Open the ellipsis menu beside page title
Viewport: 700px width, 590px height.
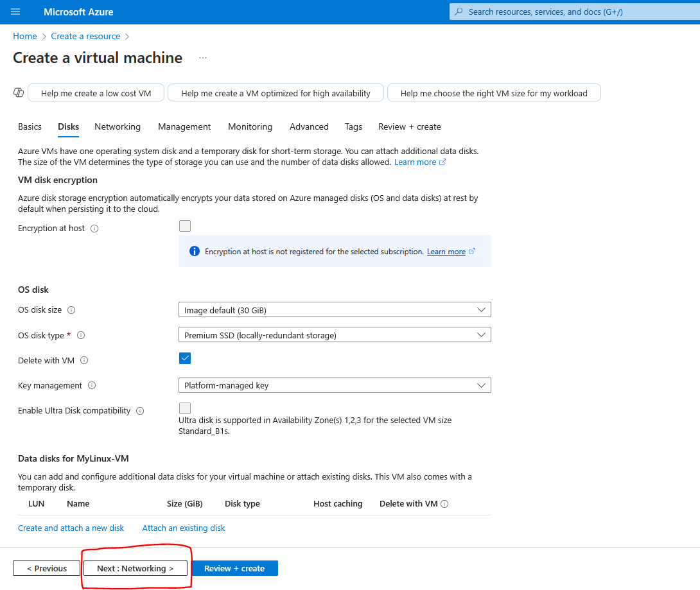point(203,58)
